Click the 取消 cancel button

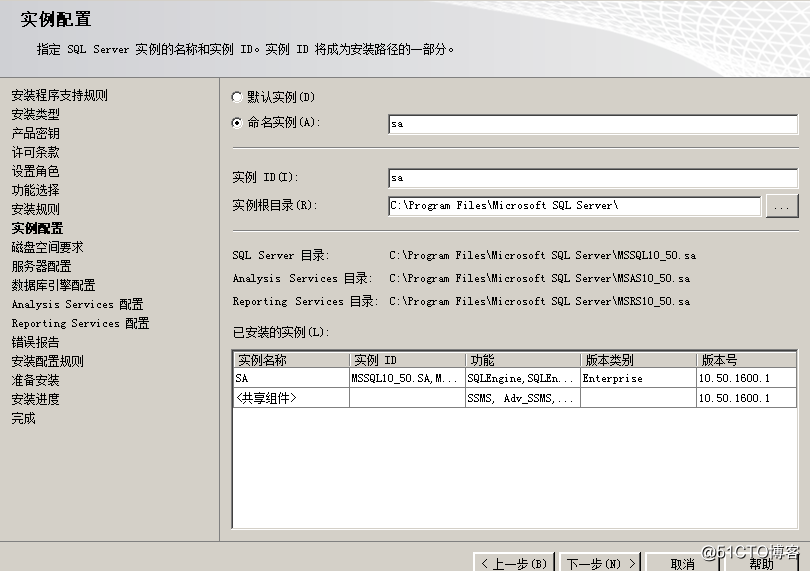point(682,563)
